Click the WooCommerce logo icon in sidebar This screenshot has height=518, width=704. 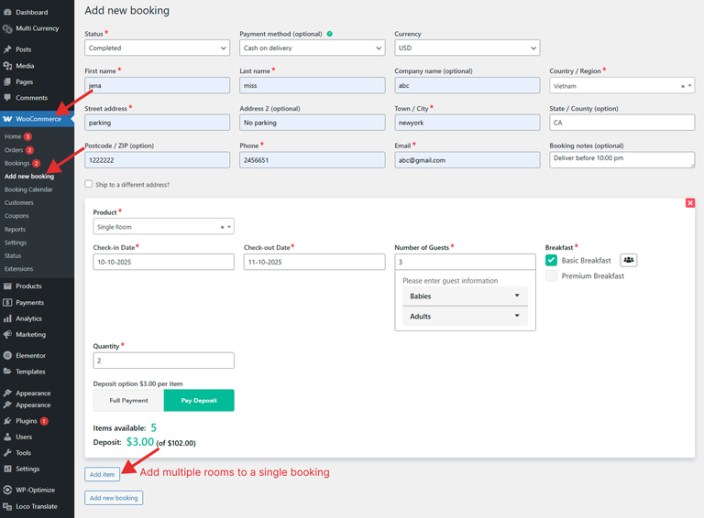[x=8, y=119]
